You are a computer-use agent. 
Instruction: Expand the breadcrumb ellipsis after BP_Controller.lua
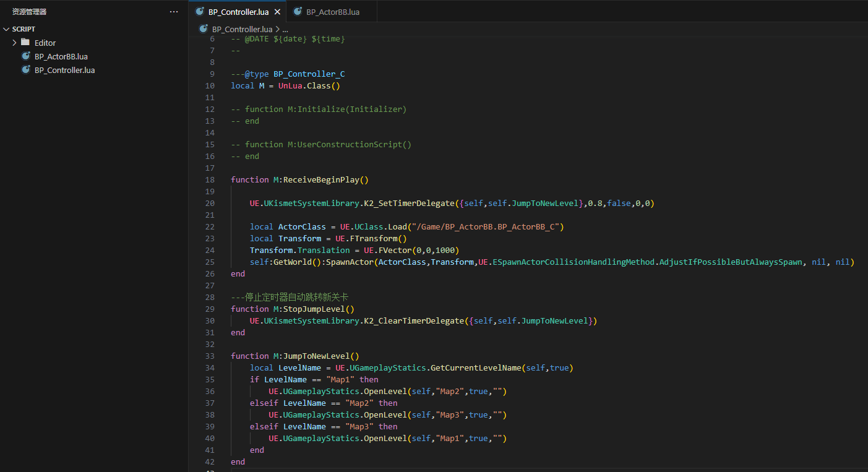(285, 28)
